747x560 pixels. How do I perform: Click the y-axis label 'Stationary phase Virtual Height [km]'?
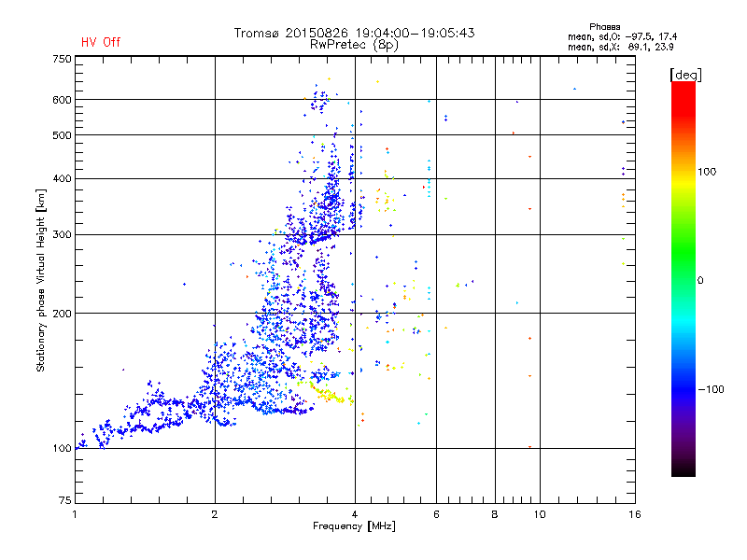click(40, 281)
